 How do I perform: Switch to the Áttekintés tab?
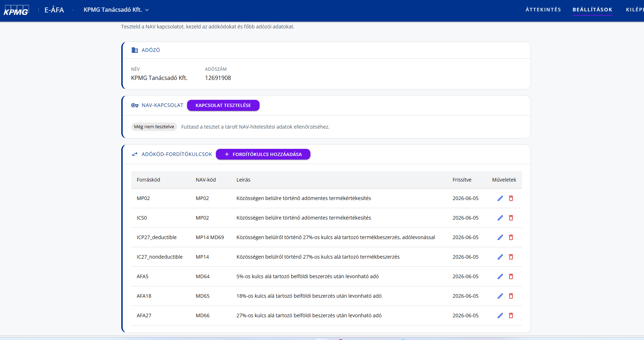click(x=543, y=10)
